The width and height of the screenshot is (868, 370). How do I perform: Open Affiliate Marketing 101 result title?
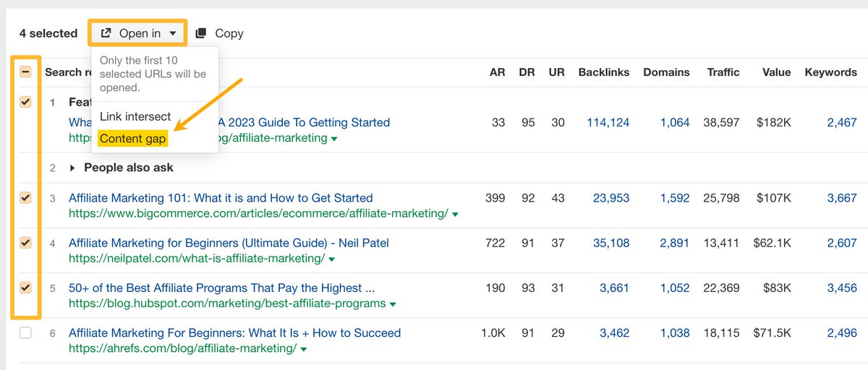221,198
